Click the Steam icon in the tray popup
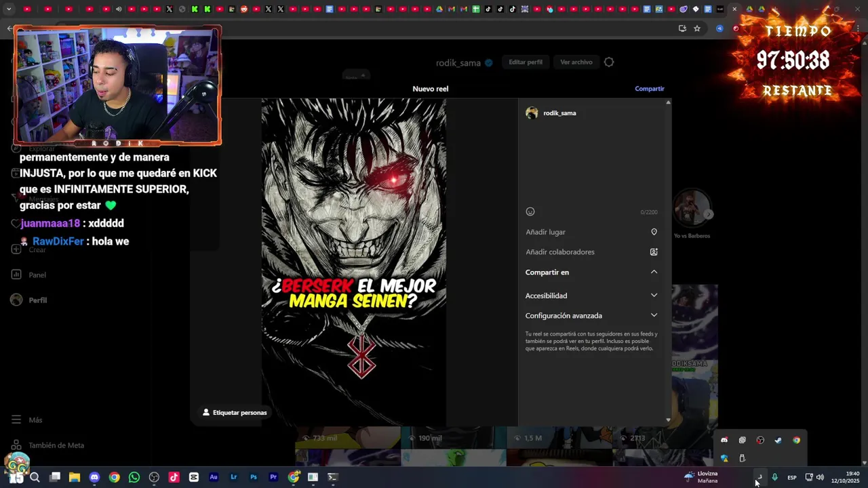 pyautogui.click(x=778, y=440)
